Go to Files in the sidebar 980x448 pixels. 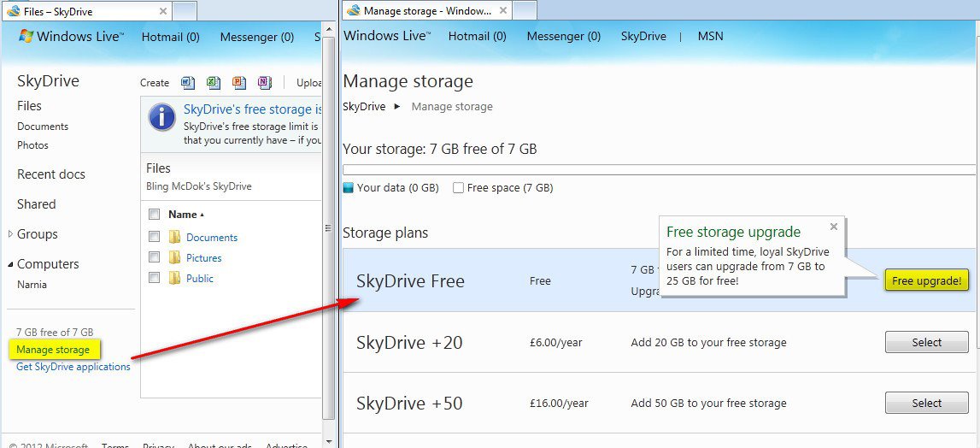coord(29,106)
